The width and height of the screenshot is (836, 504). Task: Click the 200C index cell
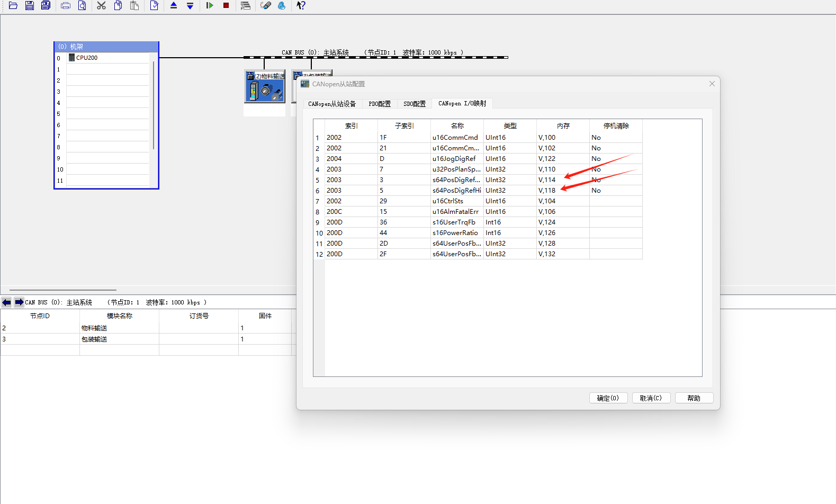pyautogui.click(x=352, y=212)
